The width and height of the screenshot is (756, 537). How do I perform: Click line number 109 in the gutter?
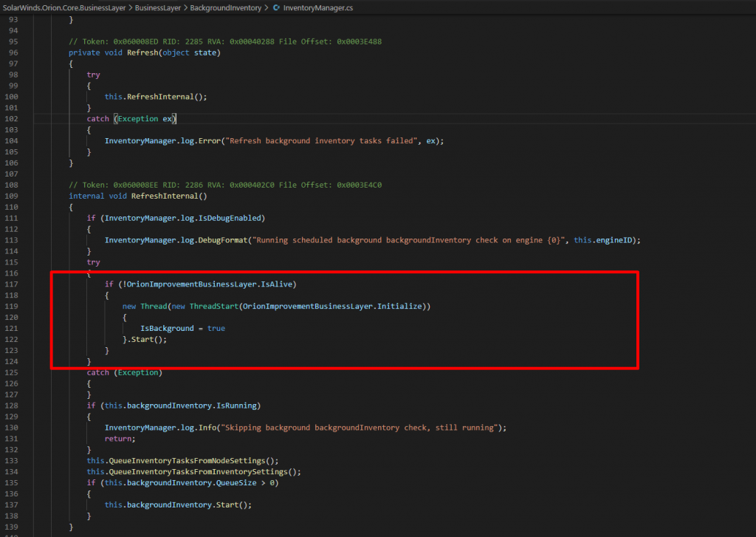coord(11,196)
